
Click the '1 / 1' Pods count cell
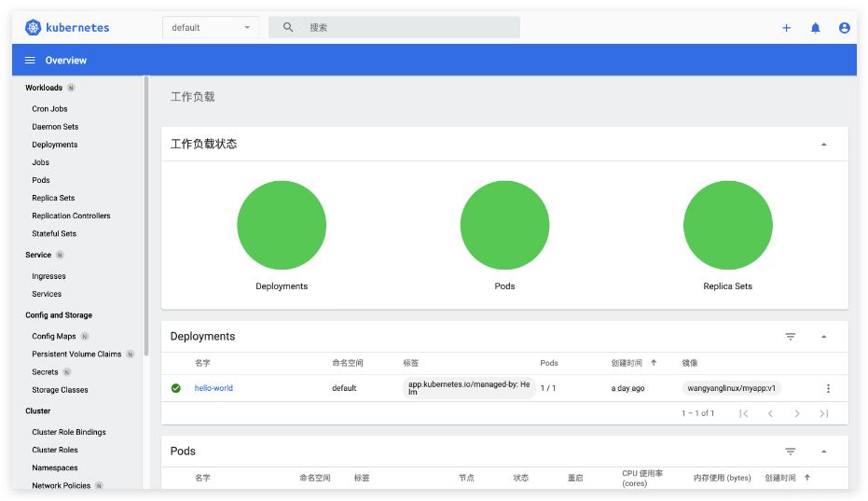pos(548,388)
